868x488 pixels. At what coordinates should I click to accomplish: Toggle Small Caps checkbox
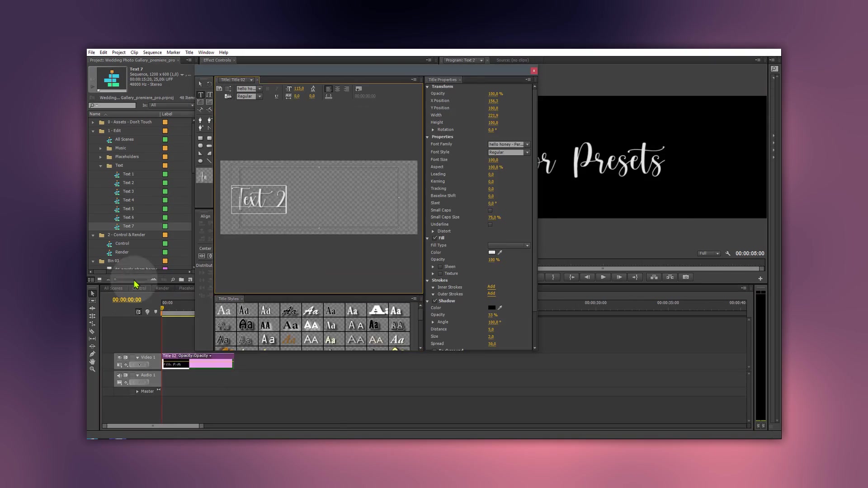pyautogui.click(x=490, y=211)
